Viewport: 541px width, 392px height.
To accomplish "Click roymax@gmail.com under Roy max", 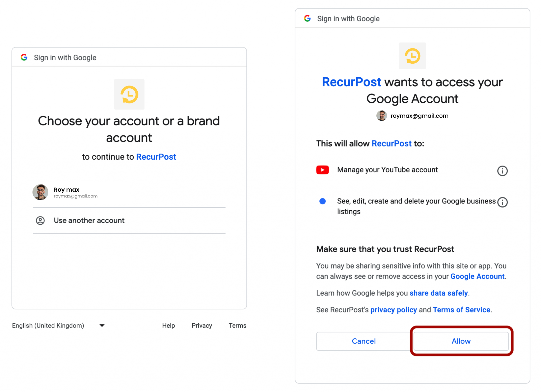I will 76,196.
